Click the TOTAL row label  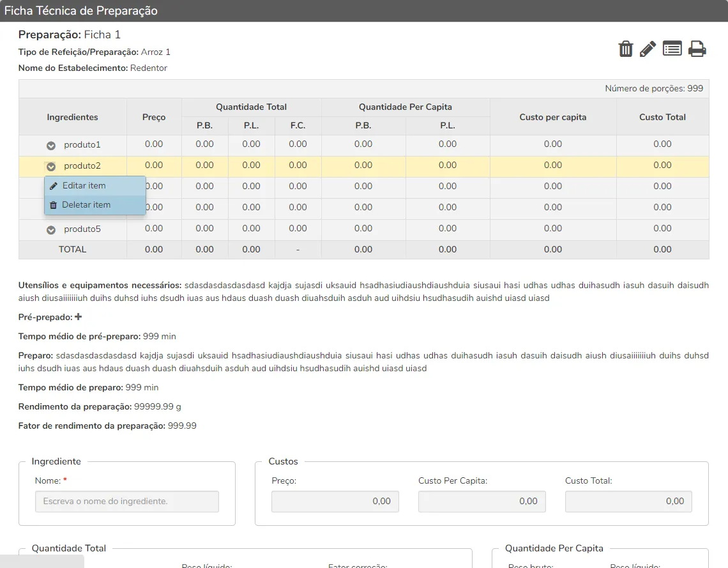[x=72, y=250]
